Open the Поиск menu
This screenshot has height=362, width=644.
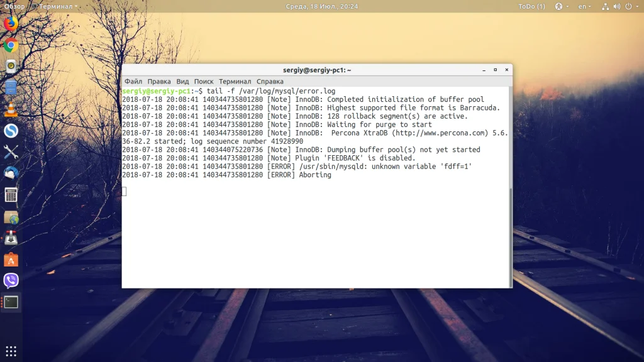pyautogui.click(x=204, y=81)
